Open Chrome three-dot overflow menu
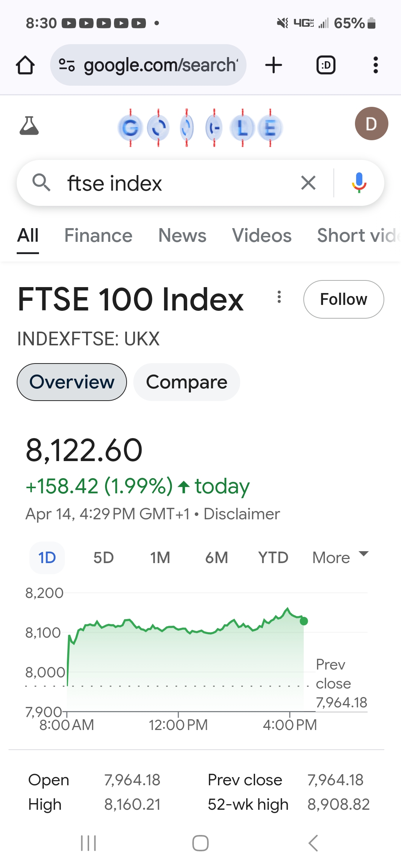Image resolution: width=401 pixels, height=868 pixels. coord(375,65)
